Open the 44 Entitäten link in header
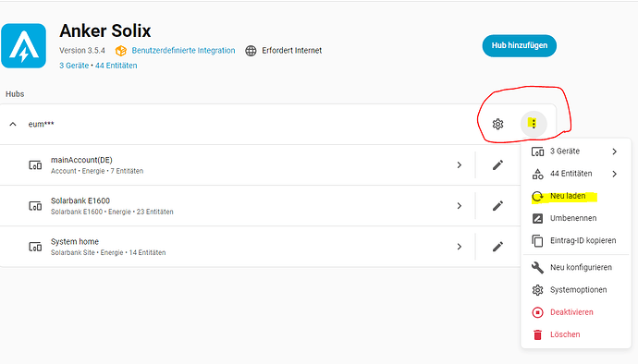 116,66
